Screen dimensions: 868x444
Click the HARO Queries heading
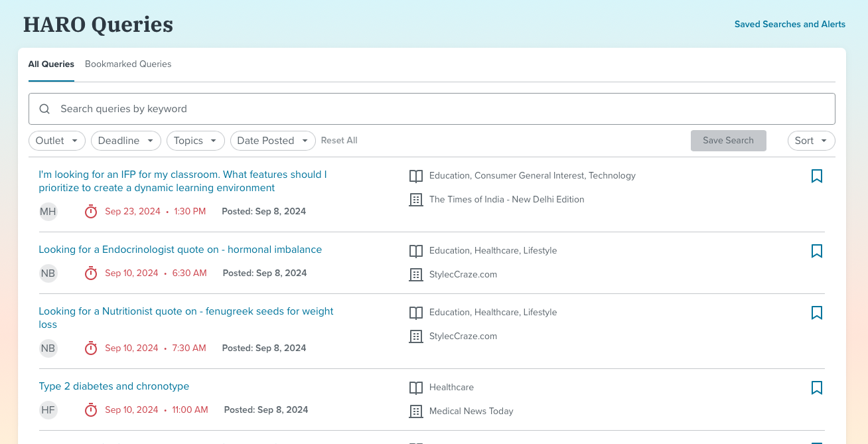coord(98,25)
